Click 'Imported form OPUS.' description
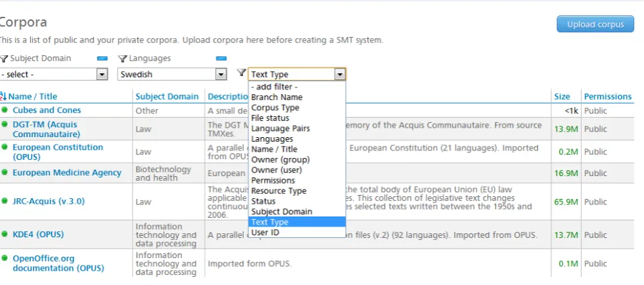This screenshot has height=285, width=644. pyautogui.click(x=250, y=263)
